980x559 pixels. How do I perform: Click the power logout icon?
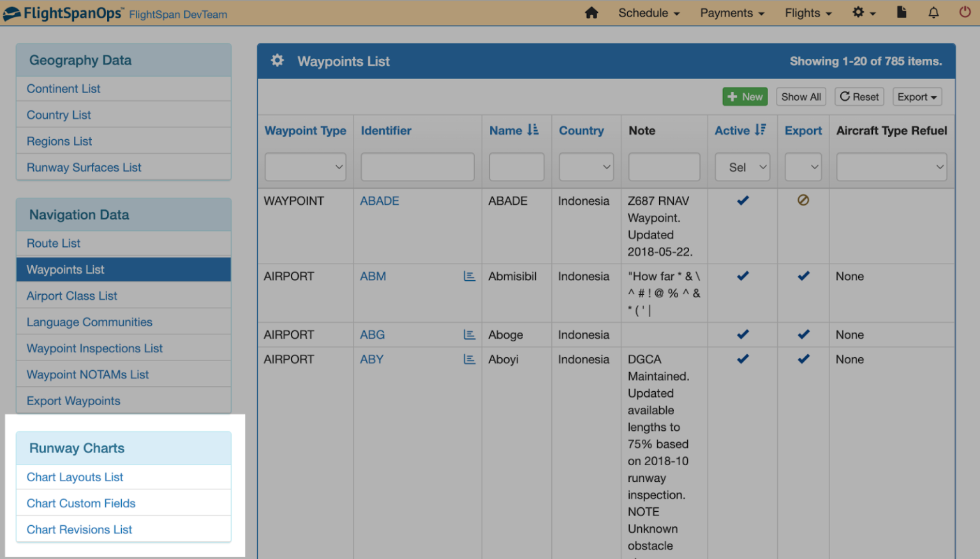[965, 12]
